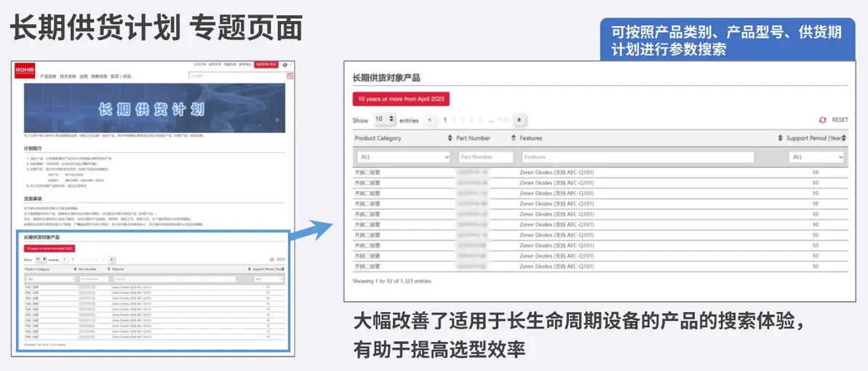Open the 技术支持 menu in the navigation bar

click(68, 76)
